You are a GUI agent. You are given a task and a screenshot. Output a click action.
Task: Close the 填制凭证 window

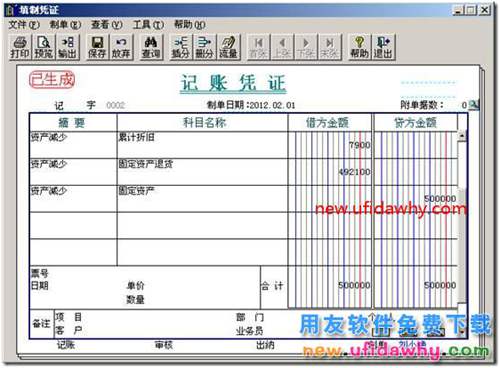(x=485, y=10)
